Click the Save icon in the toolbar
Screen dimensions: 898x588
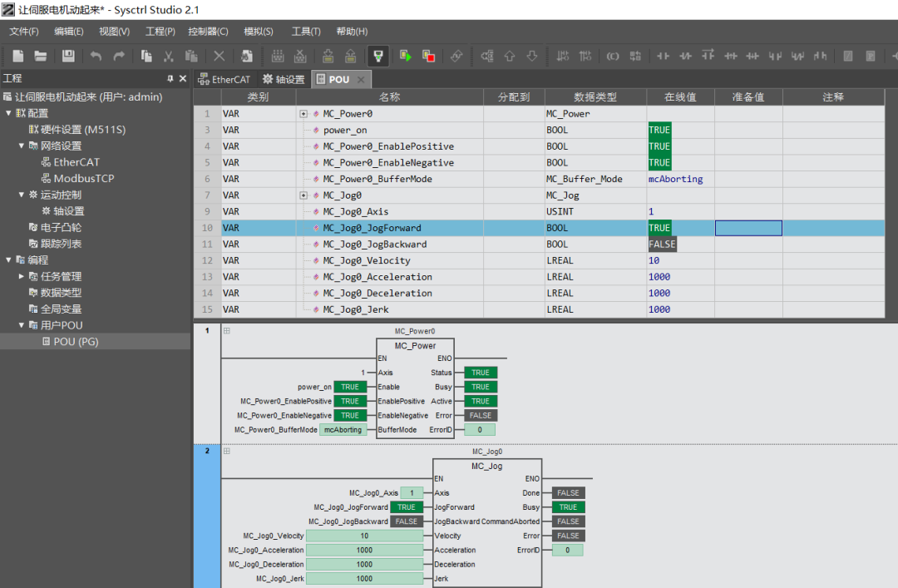68,56
